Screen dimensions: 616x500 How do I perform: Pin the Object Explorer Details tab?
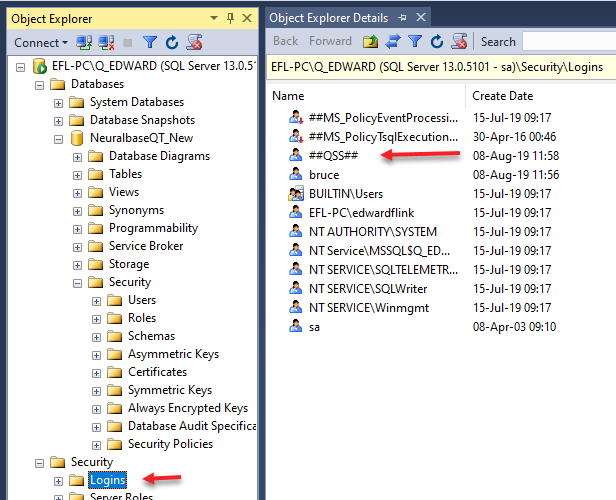pyautogui.click(x=402, y=18)
